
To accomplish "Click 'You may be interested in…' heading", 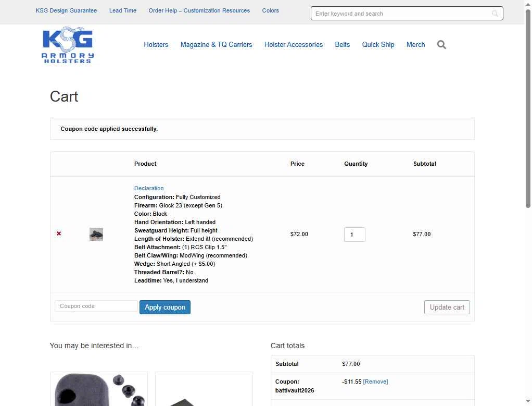I will [94, 346].
